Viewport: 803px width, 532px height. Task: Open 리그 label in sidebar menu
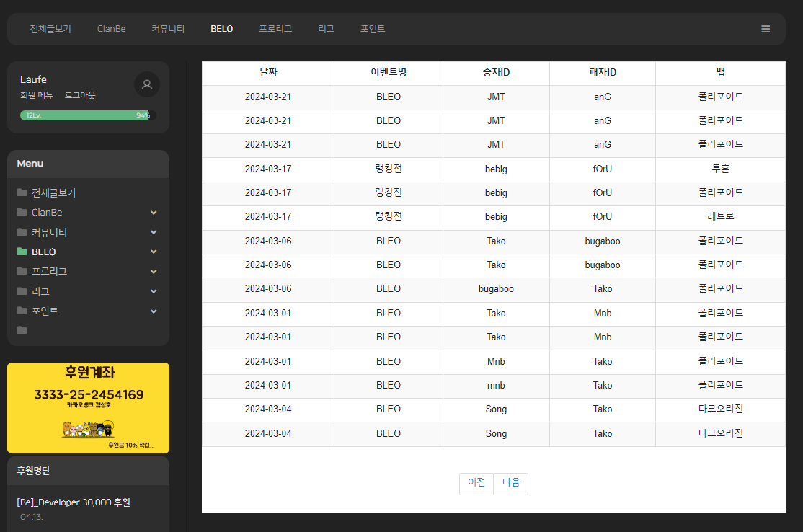(x=40, y=291)
